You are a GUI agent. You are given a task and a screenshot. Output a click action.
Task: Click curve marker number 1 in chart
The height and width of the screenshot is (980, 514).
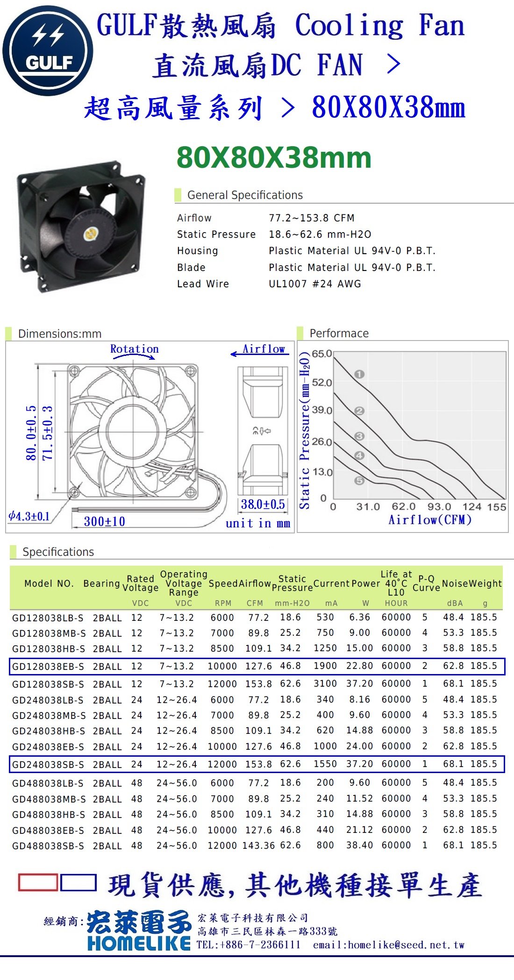[x=359, y=374]
